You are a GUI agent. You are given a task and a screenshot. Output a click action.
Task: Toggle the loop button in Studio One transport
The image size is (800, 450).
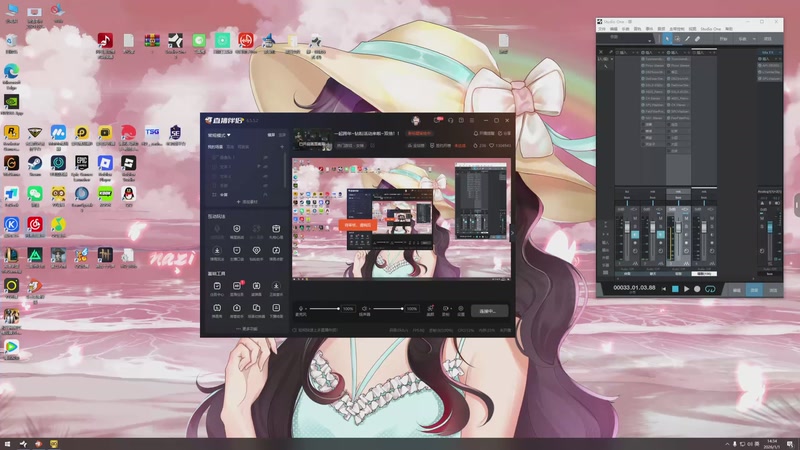pyautogui.click(x=710, y=289)
